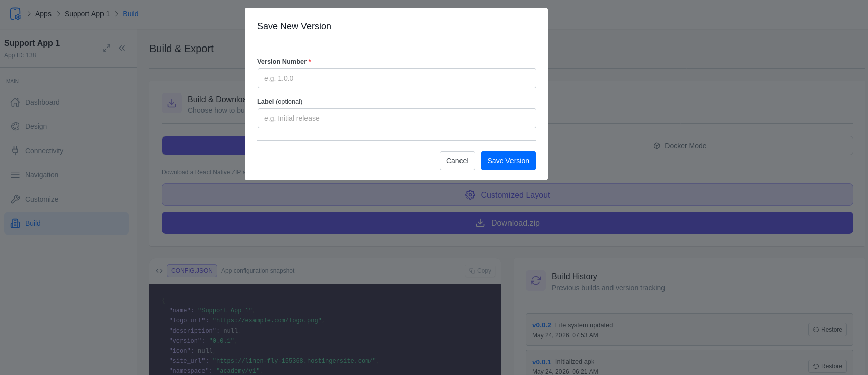Screen dimensions: 868x375
Task: Collapse the sidebar with the double chevron
Action: (122, 48)
